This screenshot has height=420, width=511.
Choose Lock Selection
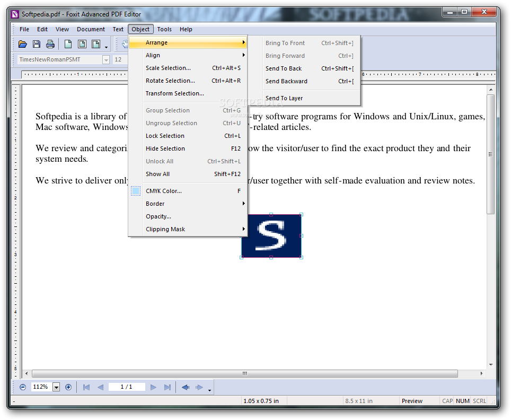pos(188,136)
